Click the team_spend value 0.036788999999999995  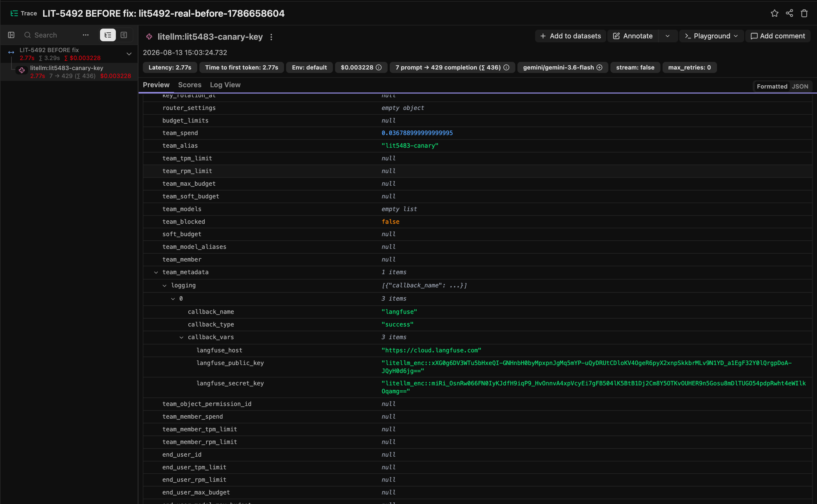(417, 133)
